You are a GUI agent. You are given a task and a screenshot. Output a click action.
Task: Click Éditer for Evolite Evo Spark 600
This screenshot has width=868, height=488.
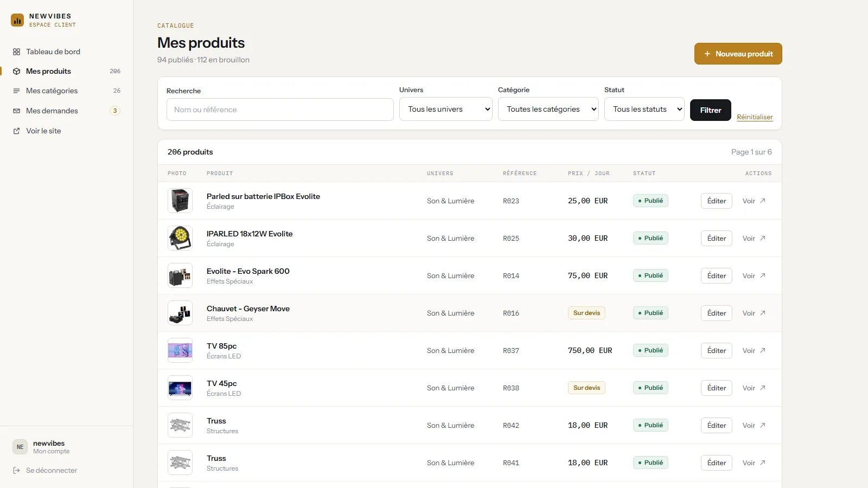pyautogui.click(x=716, y=275)
